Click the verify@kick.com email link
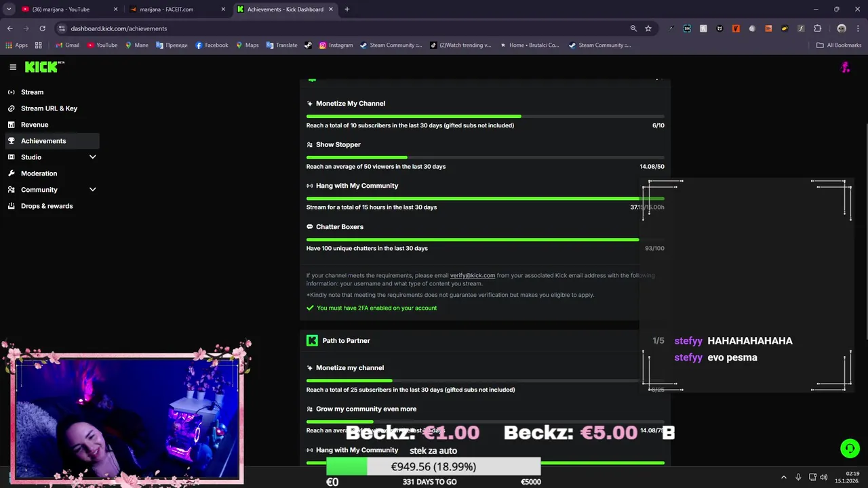 click(473, 276)
